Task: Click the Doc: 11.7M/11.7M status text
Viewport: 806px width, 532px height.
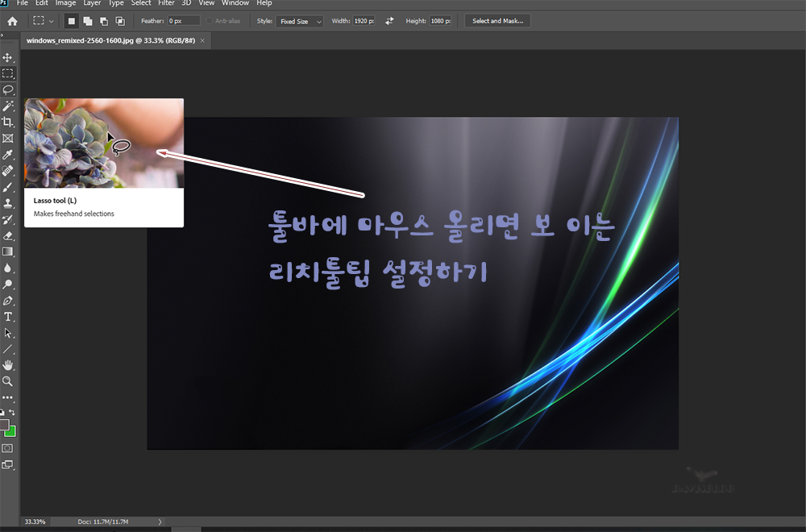Action: tap(103, 522)
